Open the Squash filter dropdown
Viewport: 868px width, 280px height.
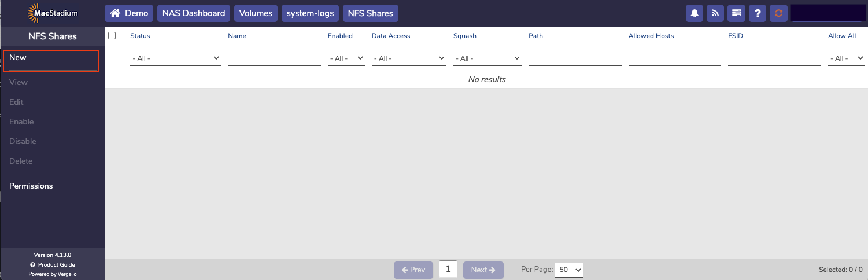(487, 58)
